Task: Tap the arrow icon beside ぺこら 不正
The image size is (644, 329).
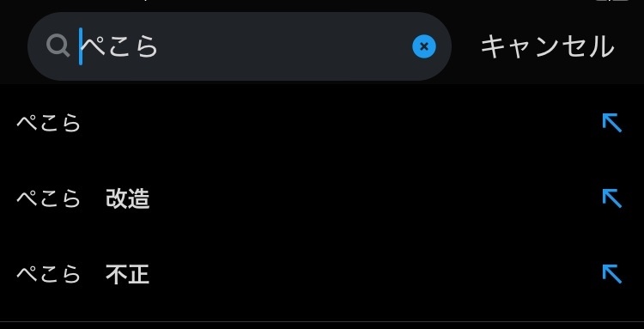Action: [611, 274]
